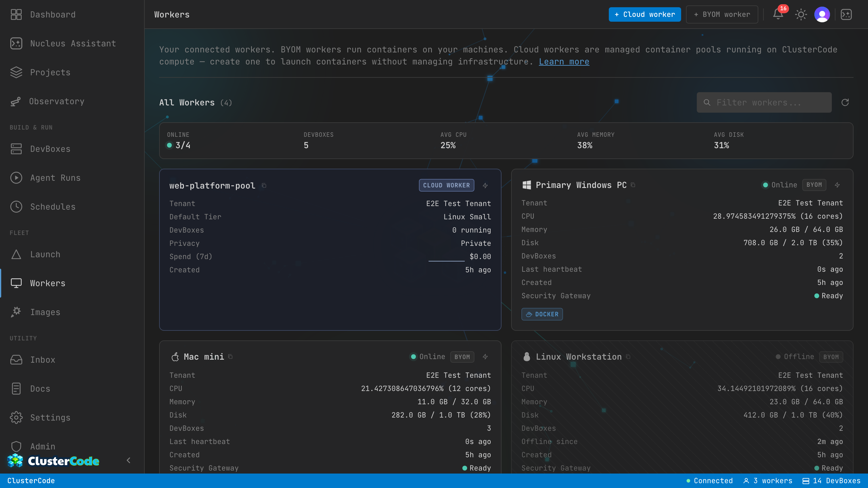Open the web-platform-pool worker card title
This screenshot has height=488, width=868.
(x=212, y=186)
